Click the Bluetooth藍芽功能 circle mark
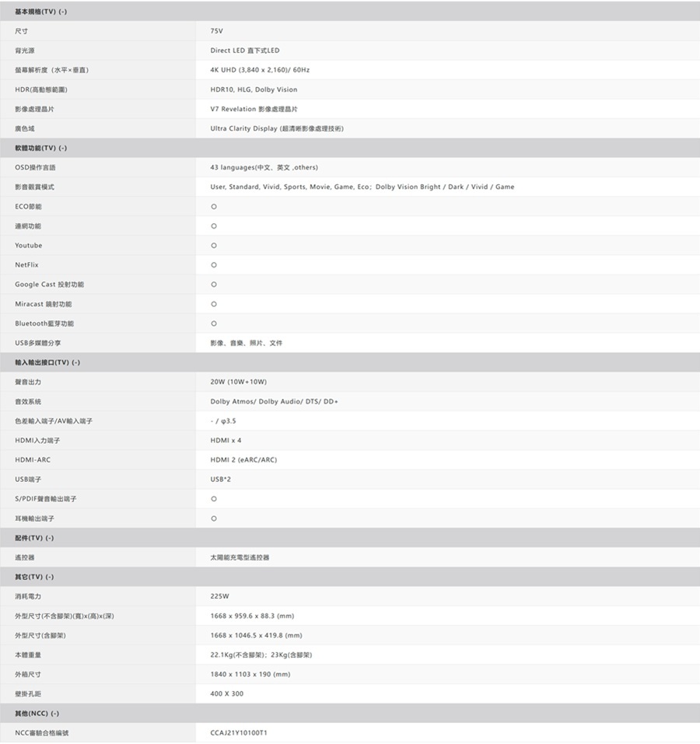The width and height of the screenshot is (700, 744). click(x=214, y=323)
